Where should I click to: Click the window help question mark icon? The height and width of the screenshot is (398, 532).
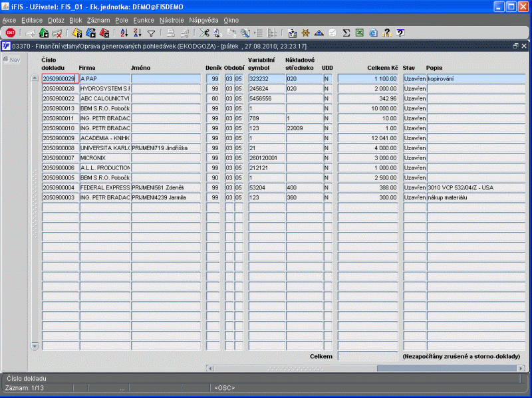point(400,33)
